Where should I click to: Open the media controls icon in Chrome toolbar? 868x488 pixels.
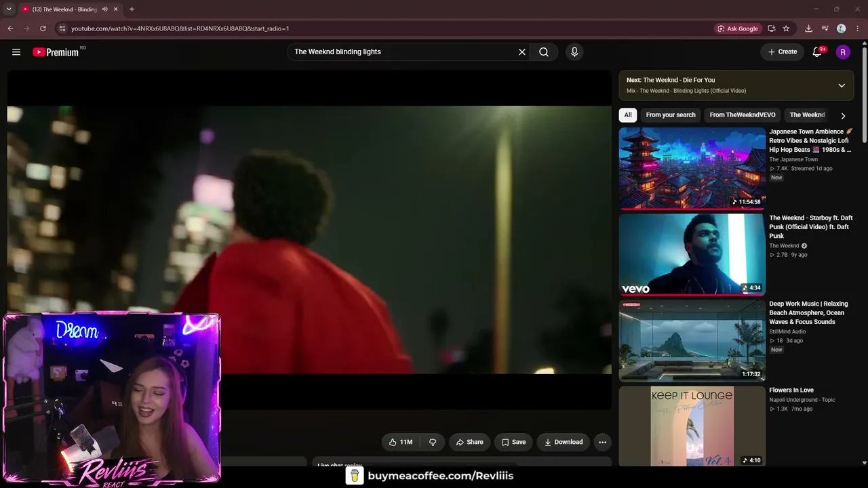(x=825, y=28)
